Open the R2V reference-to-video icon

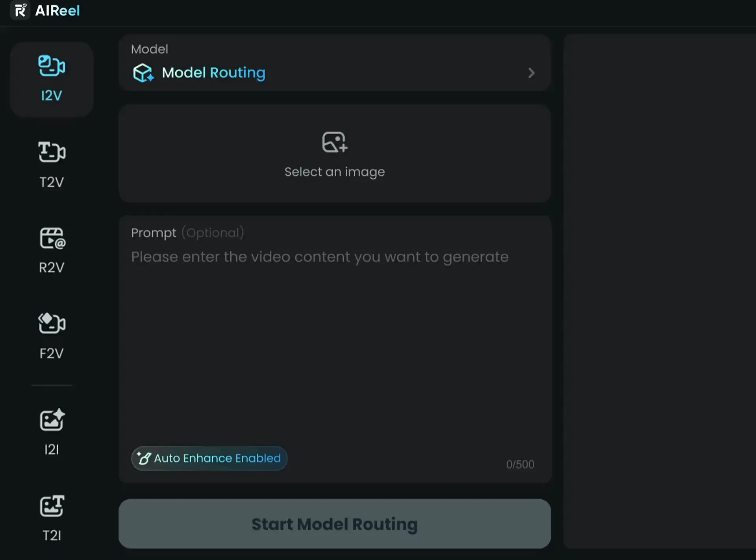pos(52,238)
